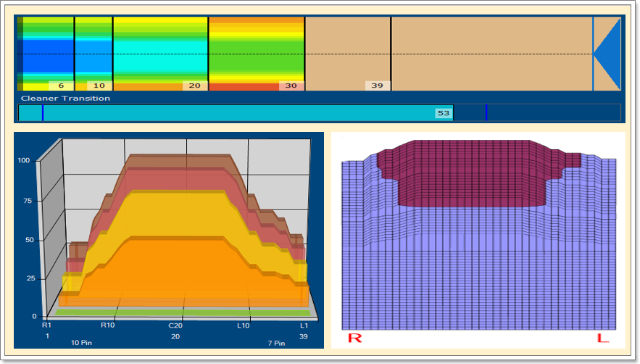Click the distance label 30 on the lane pattern

coord(291,86)
